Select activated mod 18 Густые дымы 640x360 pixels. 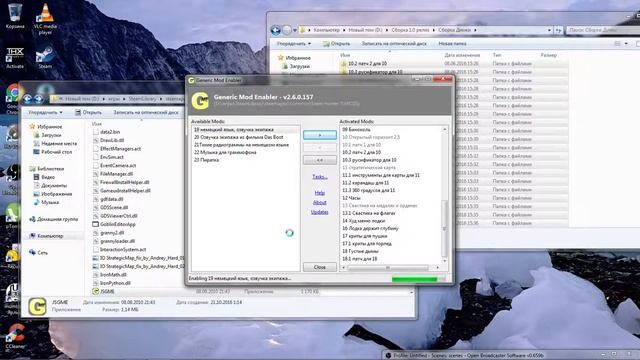coord(360,251)
